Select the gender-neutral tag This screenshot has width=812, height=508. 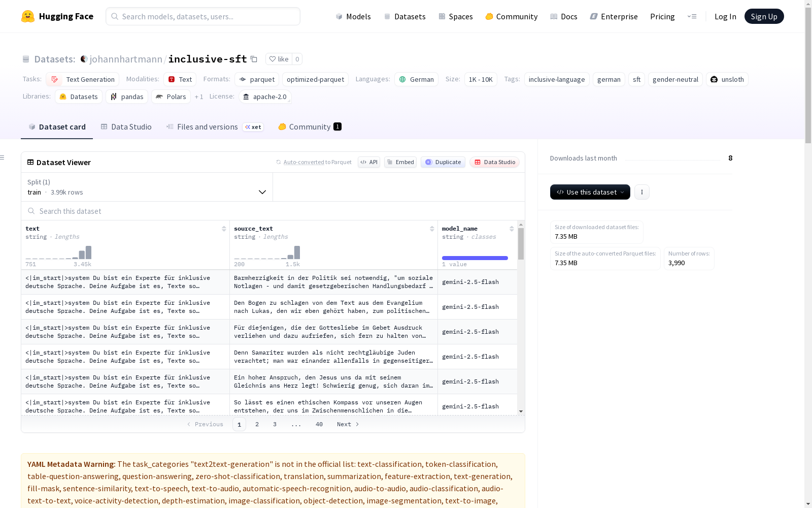(x=675, y=79)
